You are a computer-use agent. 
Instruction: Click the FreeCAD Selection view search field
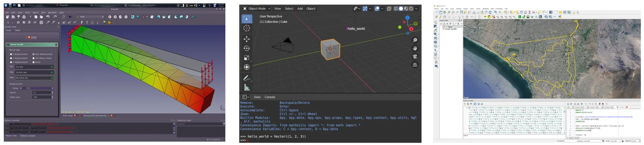click(200, 124)
